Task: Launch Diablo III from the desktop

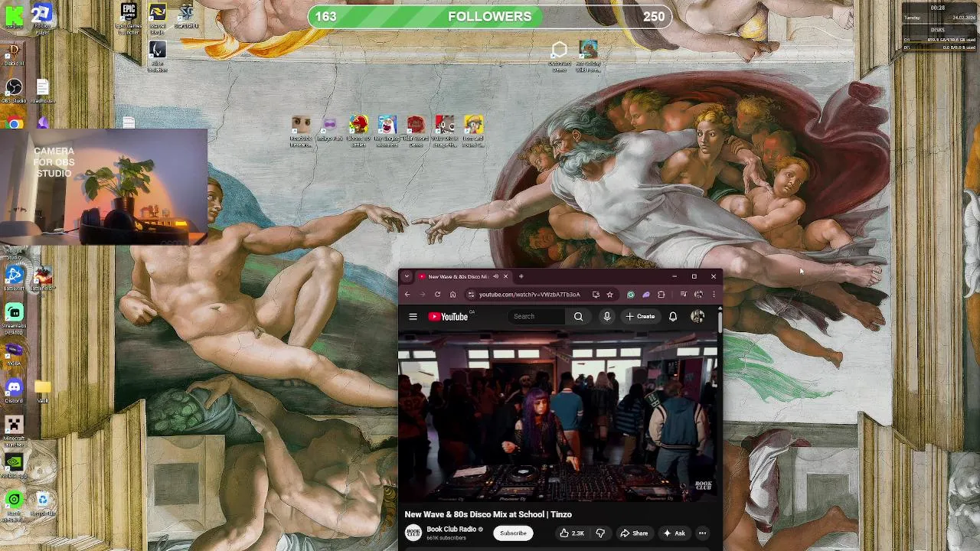Action: pyautogui.click(x=14, y=54)
